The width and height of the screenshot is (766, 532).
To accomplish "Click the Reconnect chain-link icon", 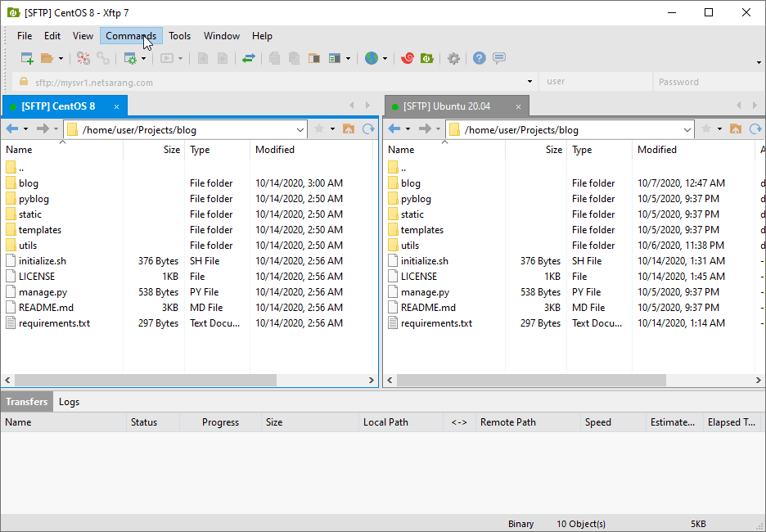I will click(x=103, y=59).
